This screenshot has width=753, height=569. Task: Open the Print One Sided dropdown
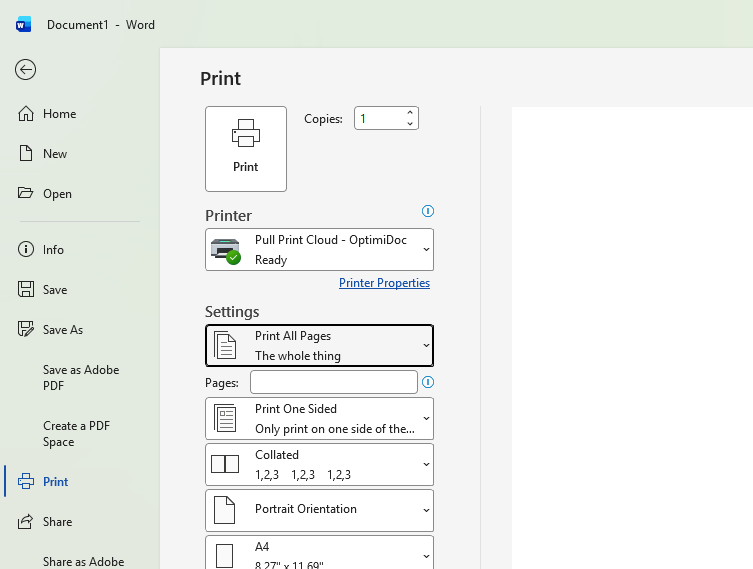tap(319, 418)
